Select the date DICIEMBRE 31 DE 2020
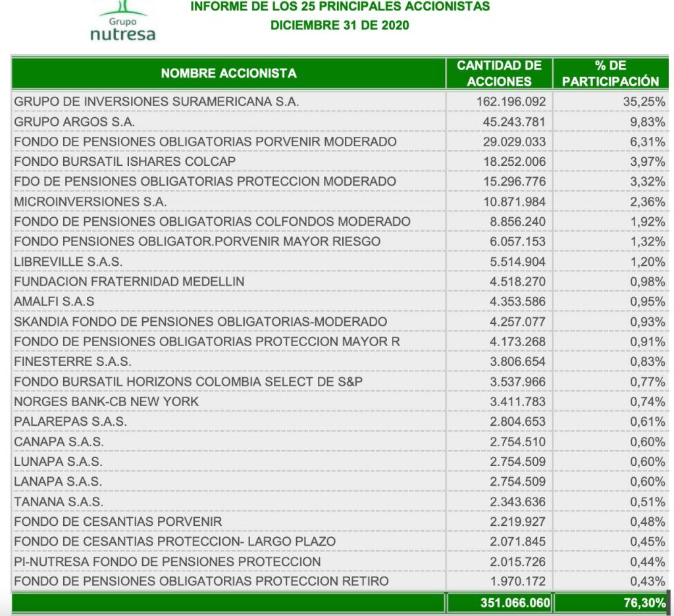The image size is (674, 616). [x=340, y=26]
